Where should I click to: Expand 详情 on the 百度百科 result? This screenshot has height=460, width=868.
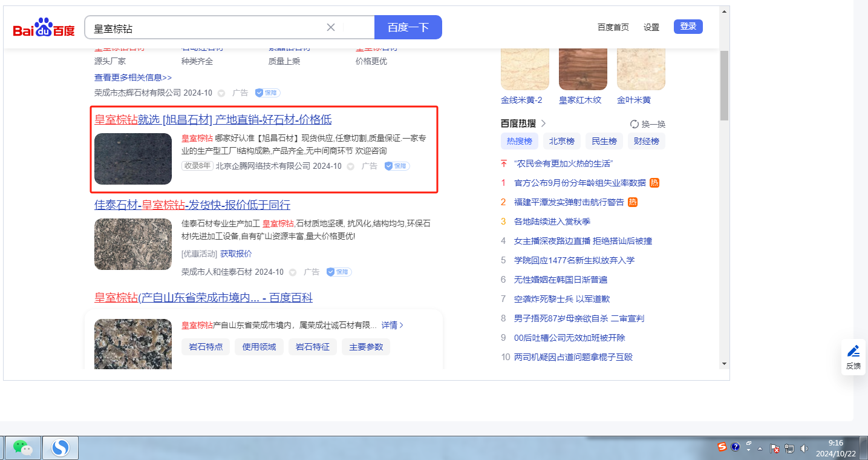click(393, 325)
